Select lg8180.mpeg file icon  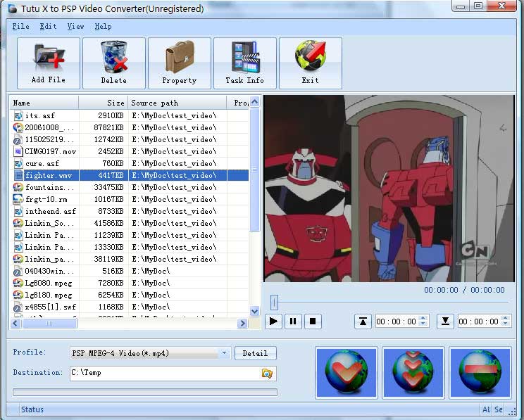(x=18, y=295)
